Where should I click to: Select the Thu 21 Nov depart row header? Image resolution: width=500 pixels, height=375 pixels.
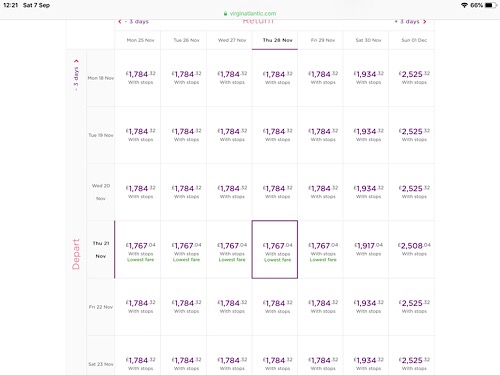(x=101, y=249)
